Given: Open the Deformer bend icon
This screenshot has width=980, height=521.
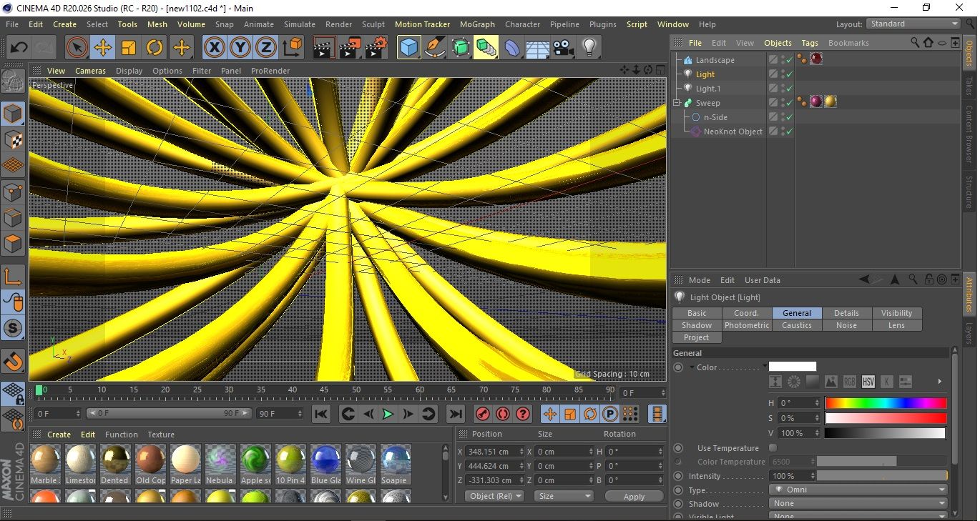Looking at the screenshot, I should tap(512, 48).
